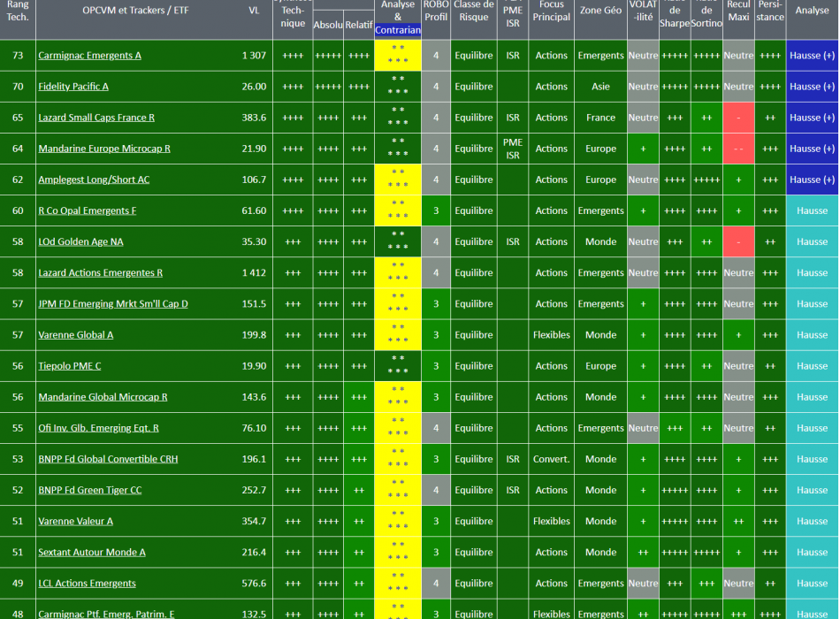Click the Contrarian header label
Image resolution: width=840 pixels, height=619 pixels.
[x=398, y=30]
